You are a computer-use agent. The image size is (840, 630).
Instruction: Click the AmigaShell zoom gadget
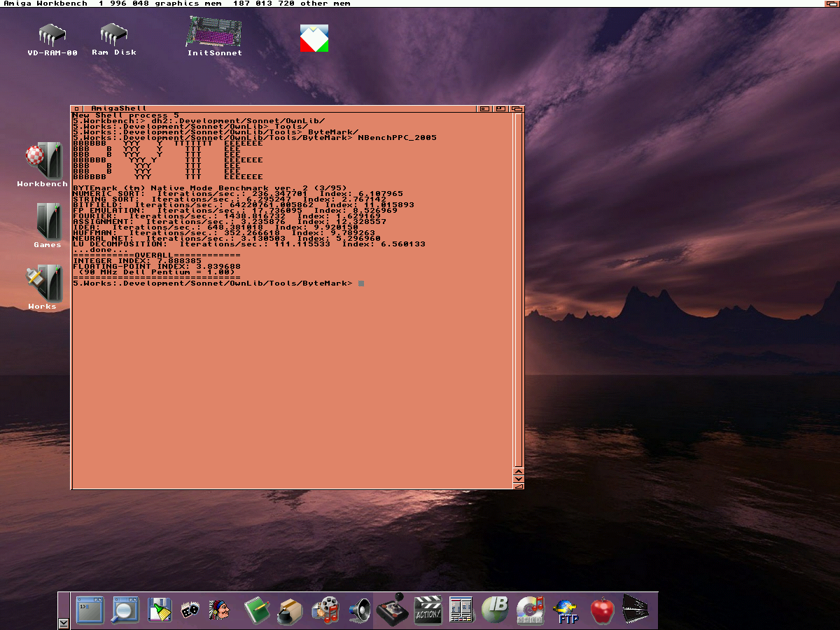(500, 108)
